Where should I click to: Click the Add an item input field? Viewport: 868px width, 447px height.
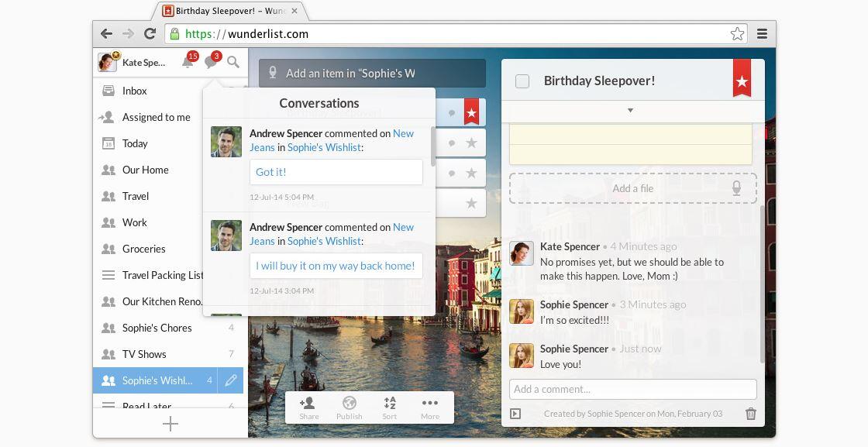372,73
